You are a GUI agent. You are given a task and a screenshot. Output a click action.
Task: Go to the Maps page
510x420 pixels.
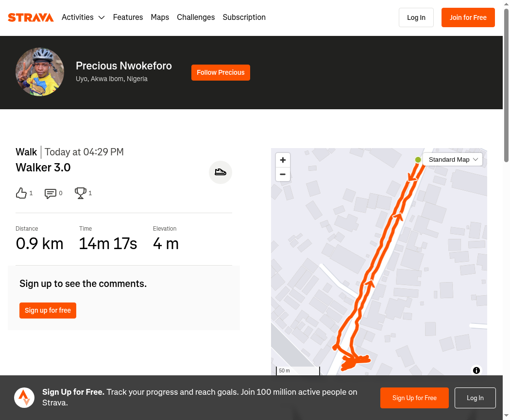pyautogui.click(x=160, y=17)
